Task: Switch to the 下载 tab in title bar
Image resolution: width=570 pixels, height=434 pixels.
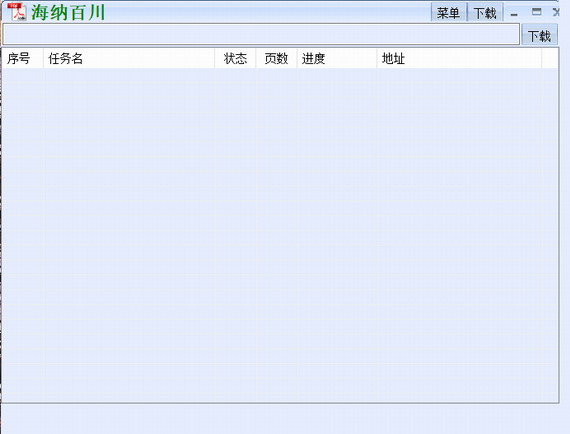Action: click(x=485, y=12)
